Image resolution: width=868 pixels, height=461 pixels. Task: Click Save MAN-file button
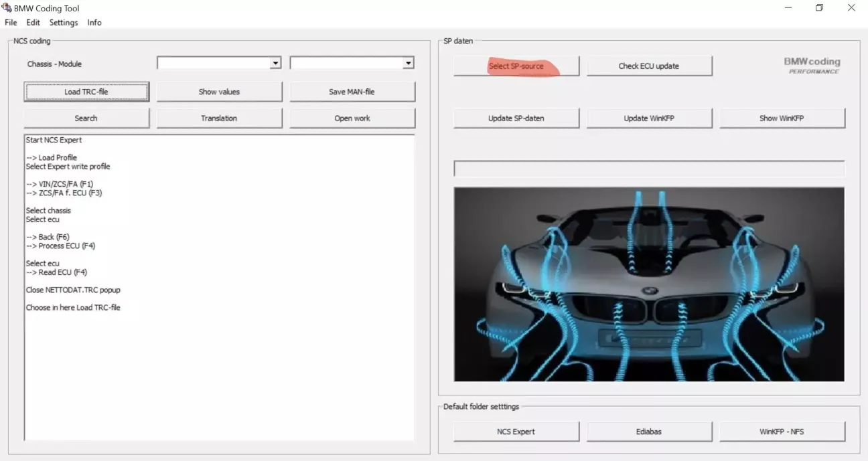pos(352,92)
